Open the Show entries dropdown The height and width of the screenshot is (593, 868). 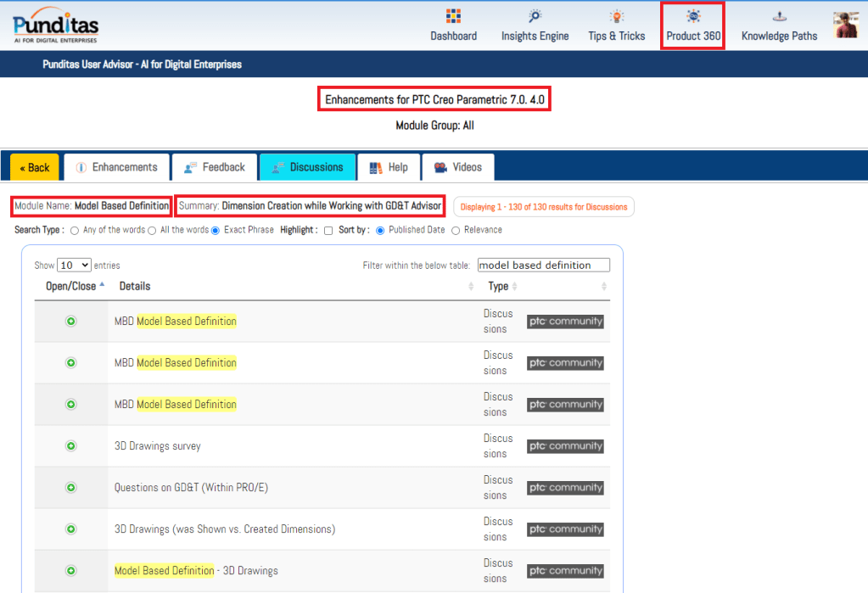coord(74,266)
